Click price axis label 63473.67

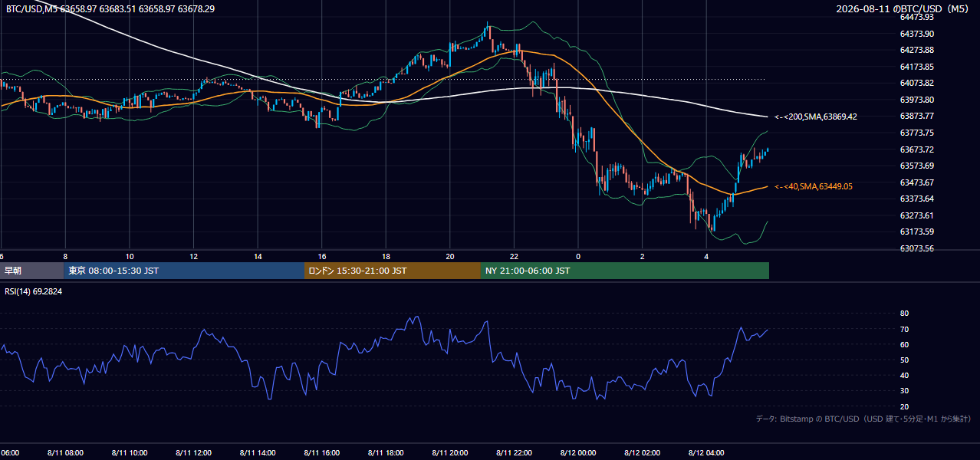916,182
